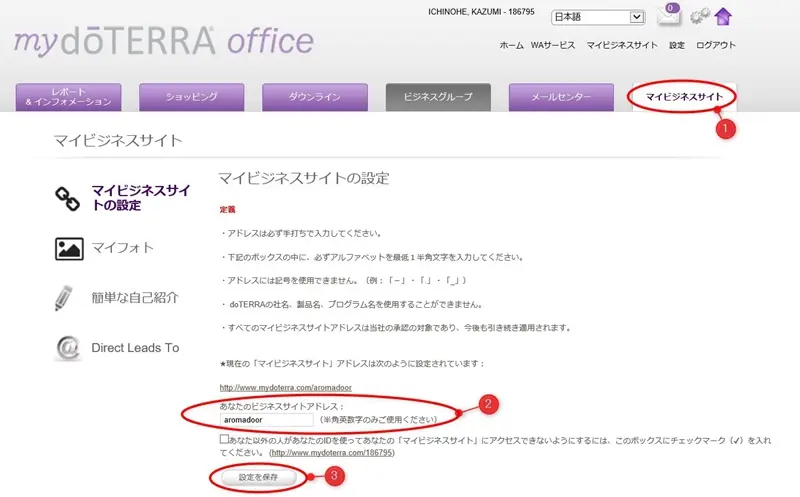Click the ICHINOHE, KAZUMI - 186795 account text
This screenshot has width=800, height=497.
click(481, 12)
